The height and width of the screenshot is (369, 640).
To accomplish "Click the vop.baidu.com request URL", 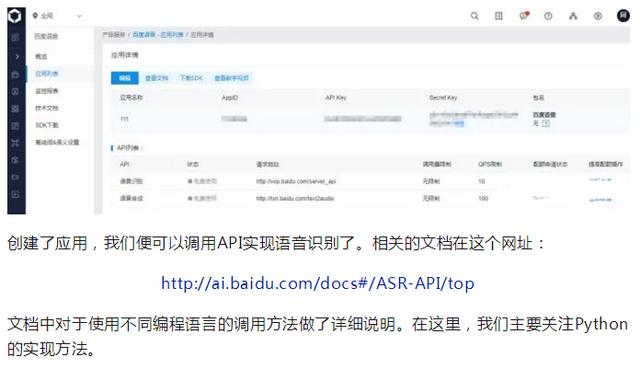I will pos(296,181).
